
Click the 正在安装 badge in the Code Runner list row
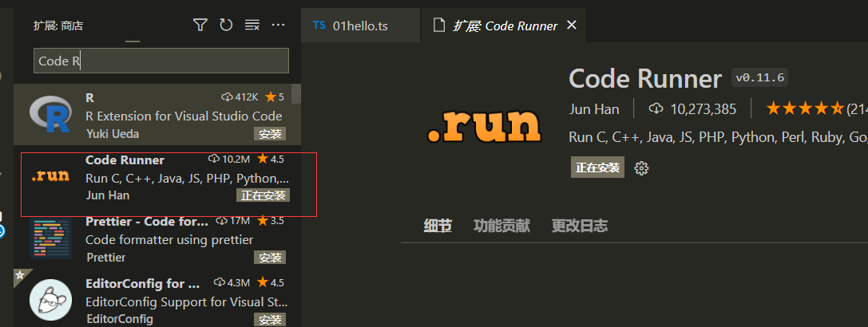tap(263, 195)
